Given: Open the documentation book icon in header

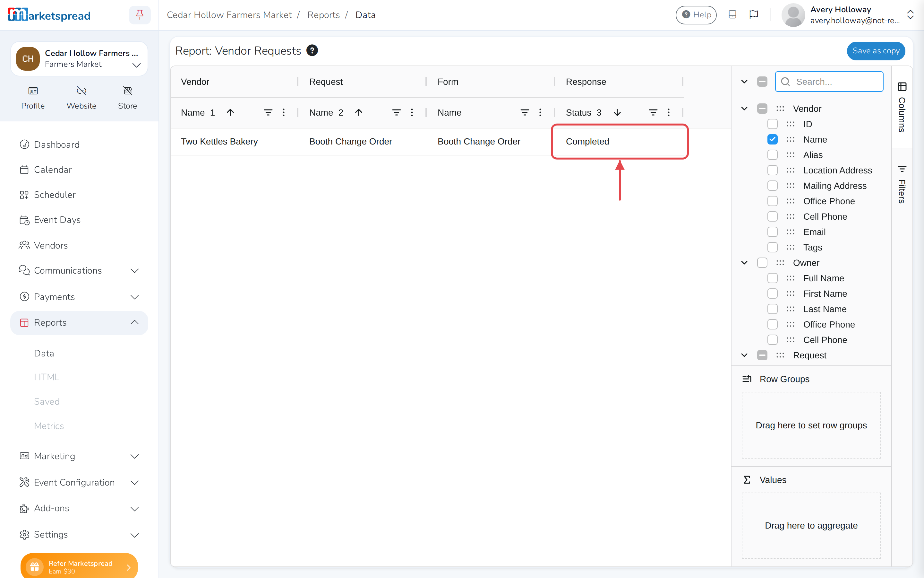Looking at the screenshot, I should tap(732, 14).
